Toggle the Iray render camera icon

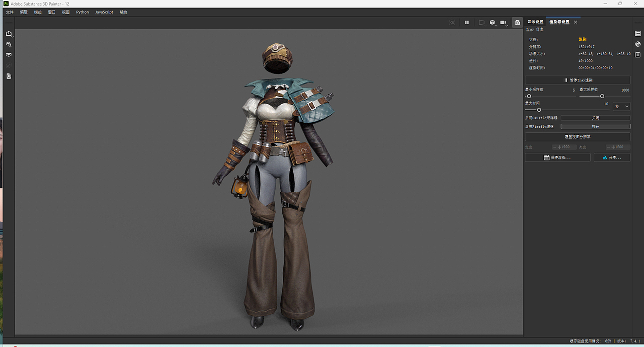(517, 23)
